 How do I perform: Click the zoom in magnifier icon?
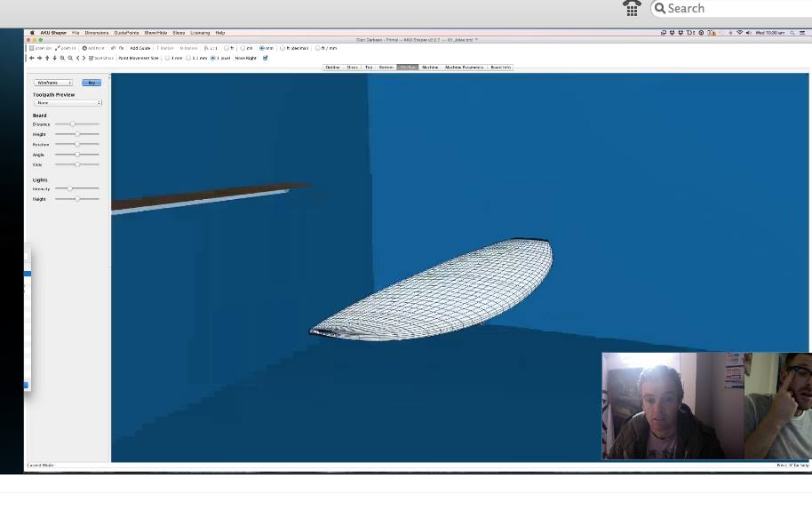pos(62,58)
